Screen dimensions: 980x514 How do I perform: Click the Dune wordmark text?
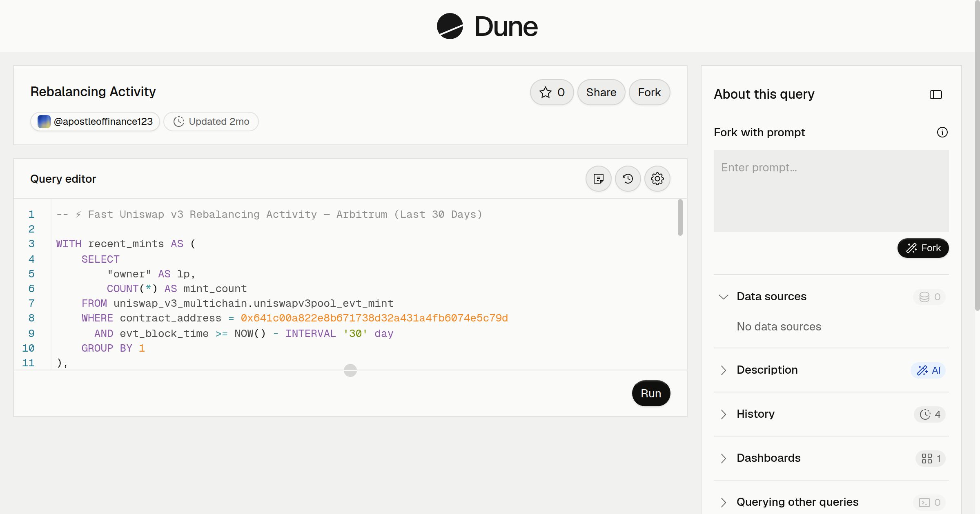coord(506,27)
